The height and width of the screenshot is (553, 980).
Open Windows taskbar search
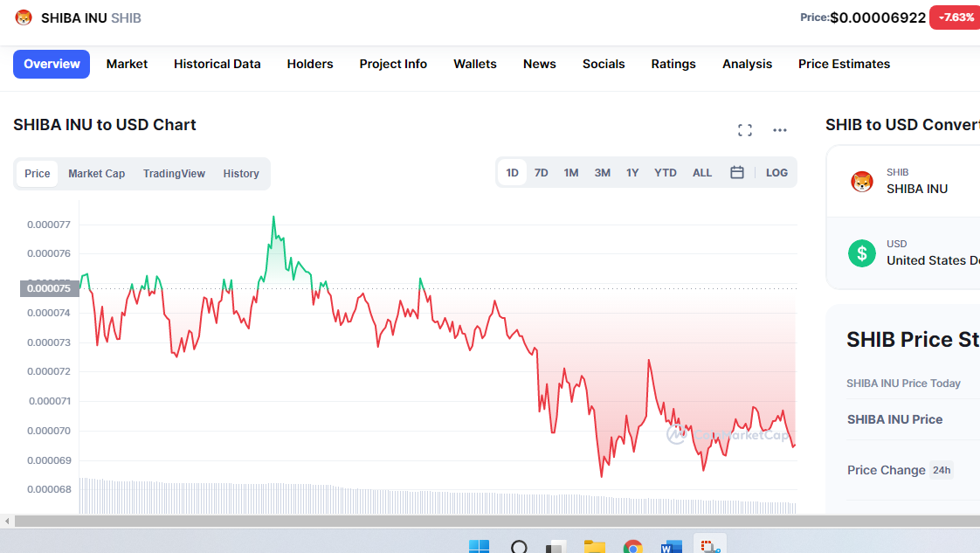519,547
